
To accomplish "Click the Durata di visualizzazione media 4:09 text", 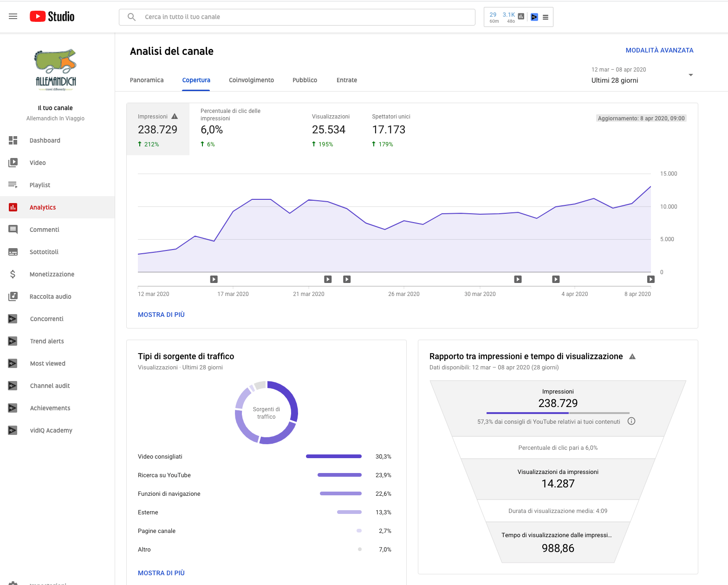I will [558, 511].
